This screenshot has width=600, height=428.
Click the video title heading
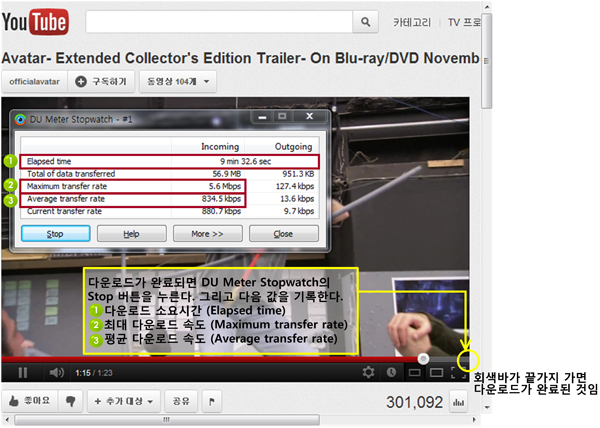click(240, 58)
